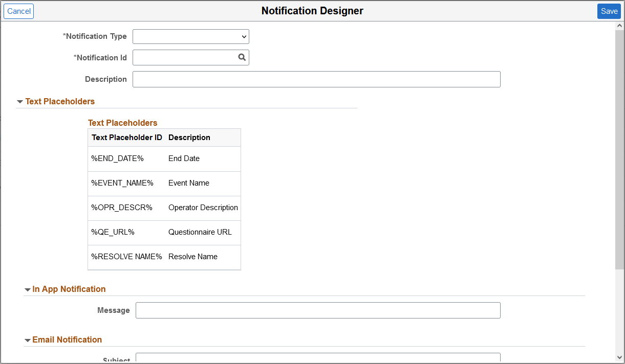The image size is (625, 364).
Task: Collapse the Text Placeholders section
Action: click(20, 102)
